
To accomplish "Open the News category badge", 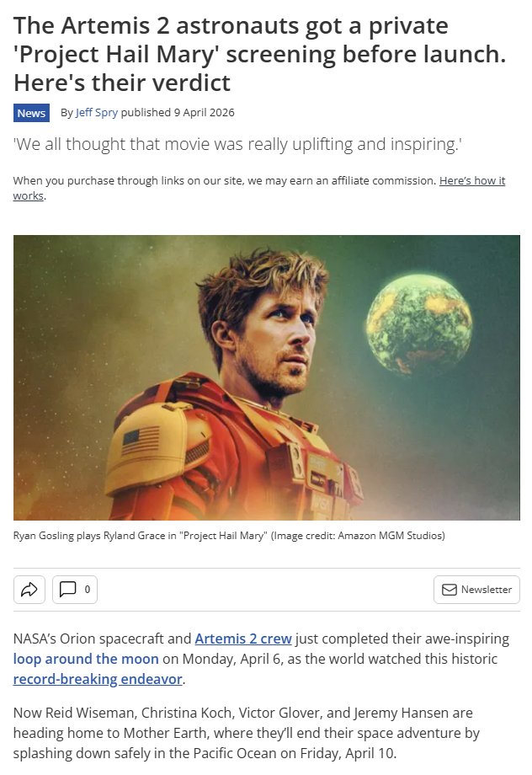I will click(31, 113).
